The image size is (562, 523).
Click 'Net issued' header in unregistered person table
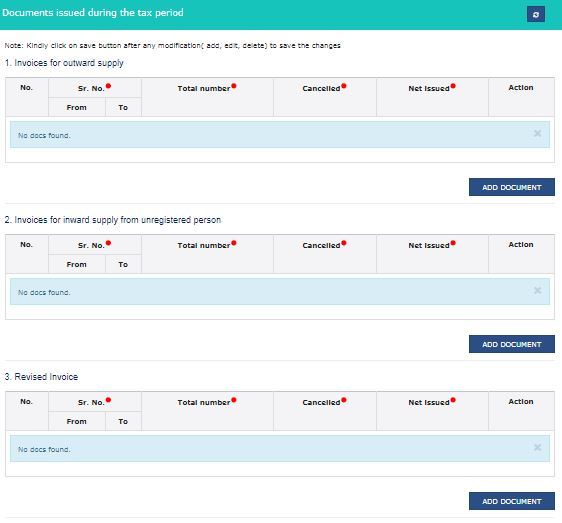429,246
